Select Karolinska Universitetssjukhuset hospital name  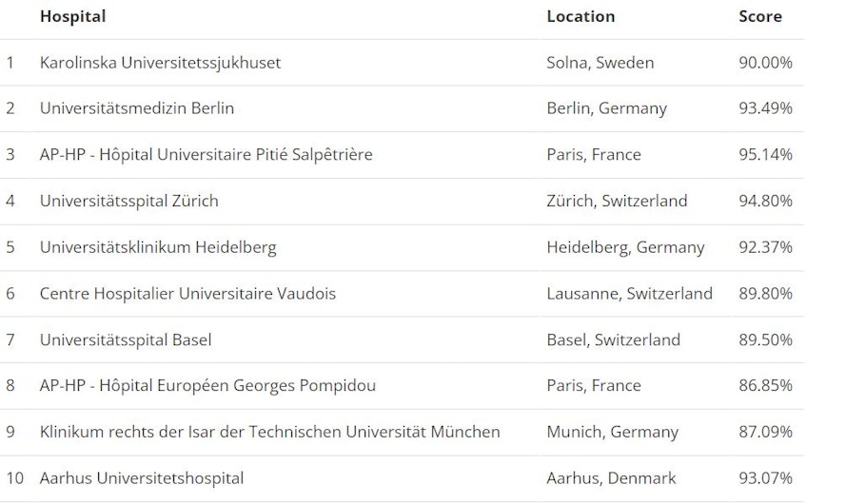click(160, 63)
